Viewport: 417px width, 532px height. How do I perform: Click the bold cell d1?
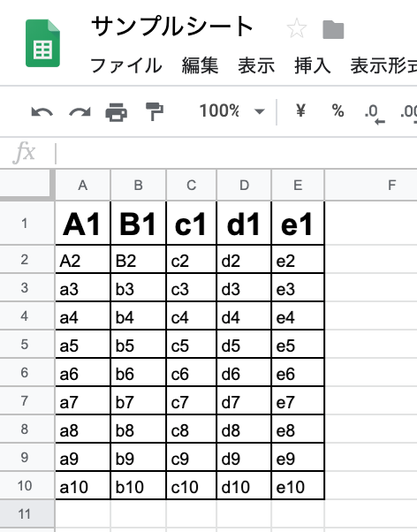245,224
